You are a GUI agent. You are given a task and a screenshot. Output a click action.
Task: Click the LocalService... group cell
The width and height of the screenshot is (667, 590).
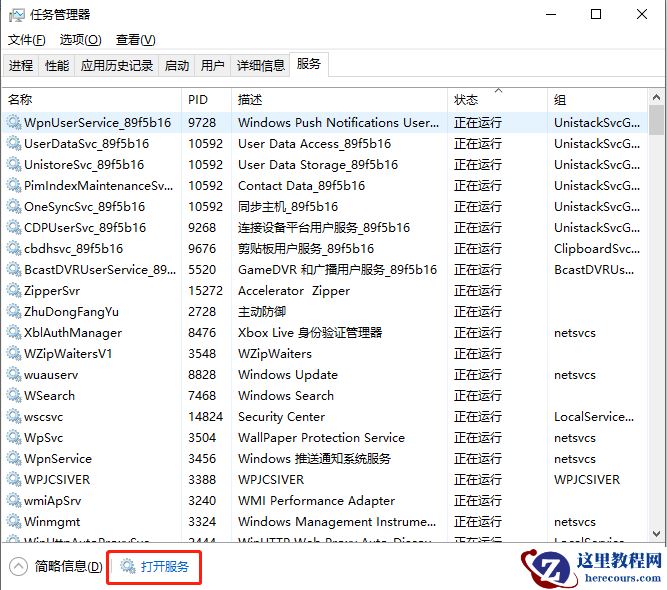pos(594,417)
